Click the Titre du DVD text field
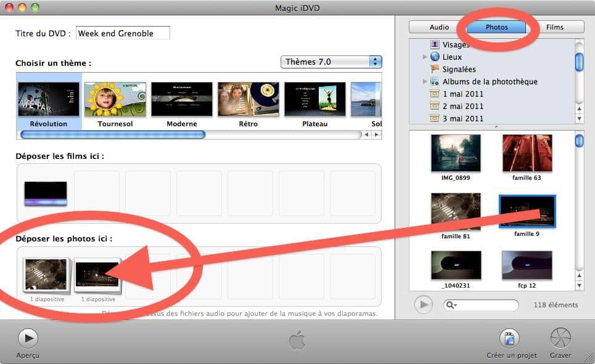This screenshot has height=364, width=595. point(123,33)
